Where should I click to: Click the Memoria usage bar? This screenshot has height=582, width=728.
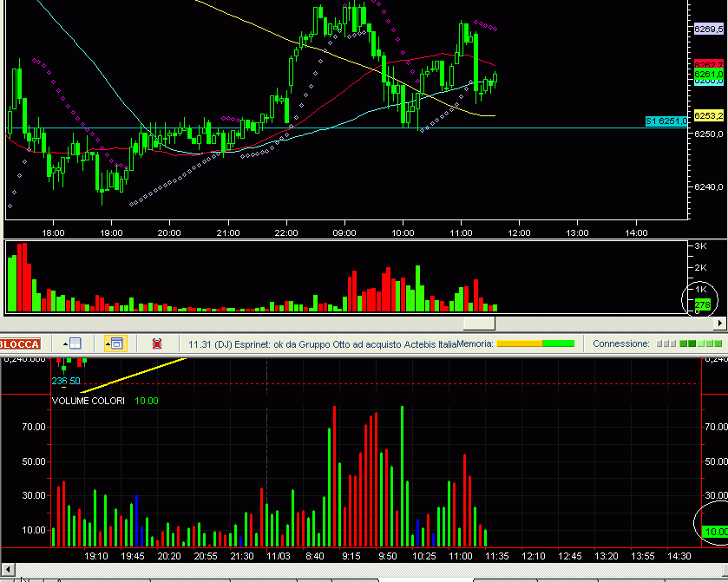535,344
